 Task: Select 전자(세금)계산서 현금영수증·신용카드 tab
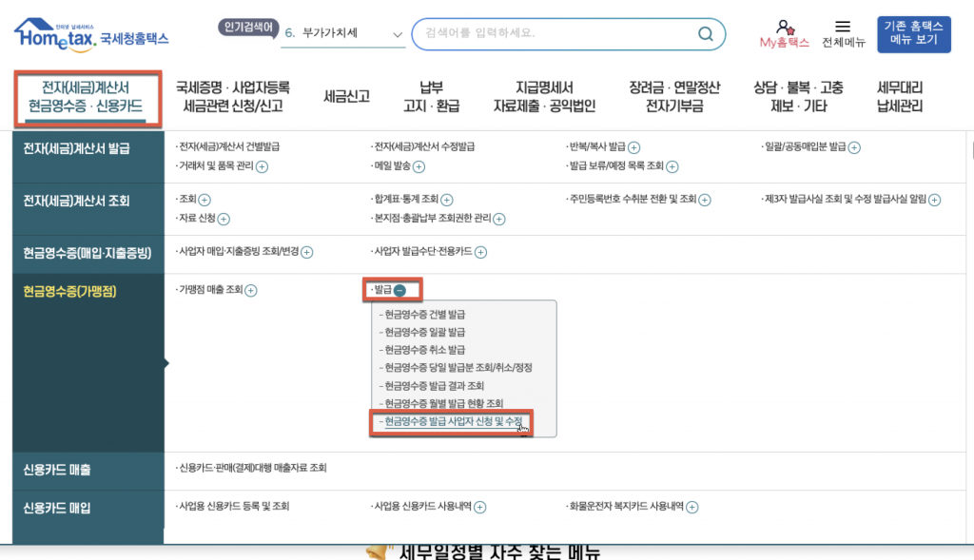click(88, 99)
